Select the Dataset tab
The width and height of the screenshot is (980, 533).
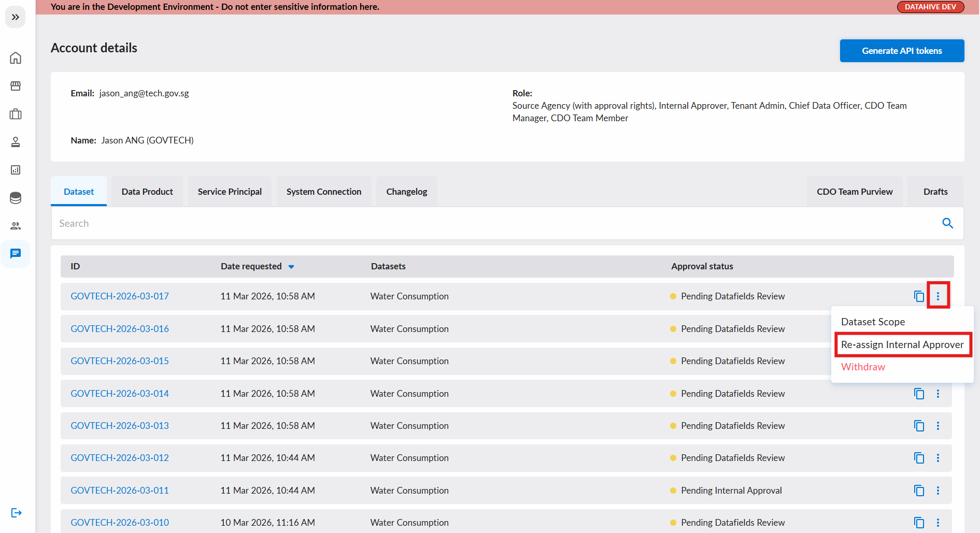pos(79,192)
